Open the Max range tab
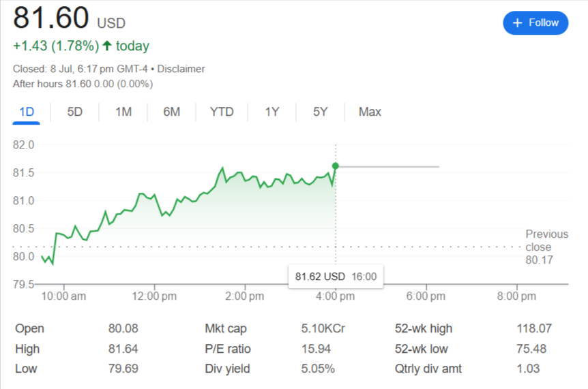 [x=370, y=112]
